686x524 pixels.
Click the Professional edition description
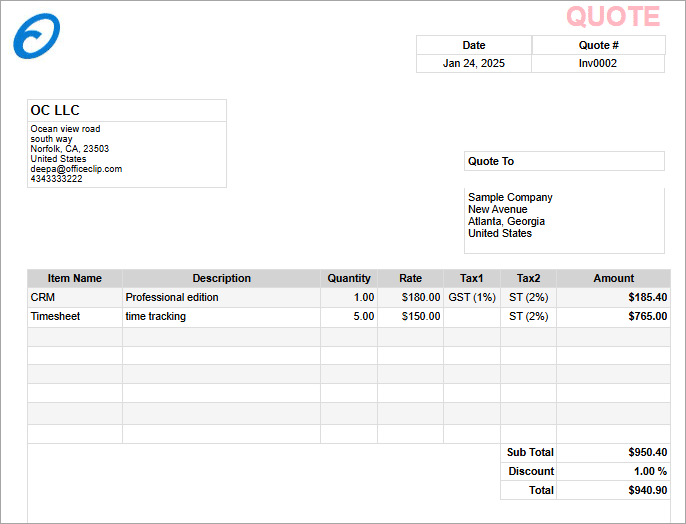(x=172, y=297)
